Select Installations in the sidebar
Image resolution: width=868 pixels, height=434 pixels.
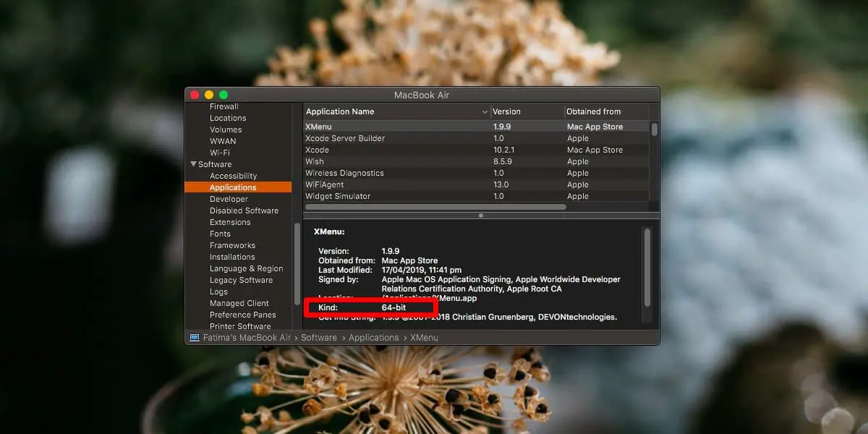tap(232, 257)
